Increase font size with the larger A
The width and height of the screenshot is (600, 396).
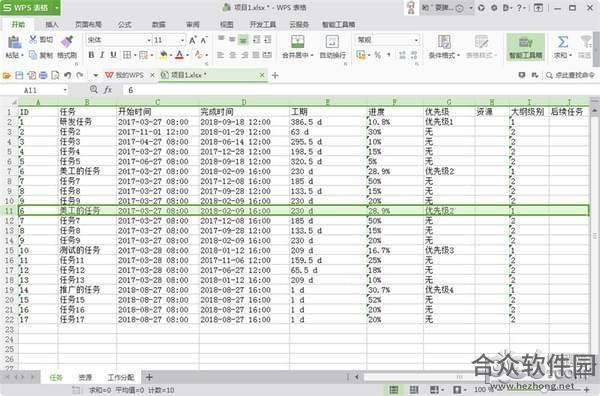pyautogui.click(x=193, y=40)
